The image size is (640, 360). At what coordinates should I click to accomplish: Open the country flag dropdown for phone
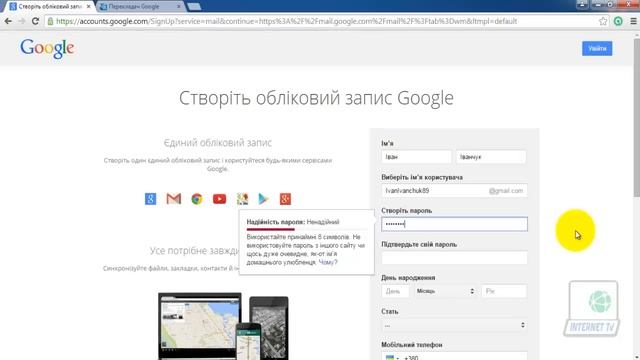pyautogui.click(x=391, y=358)
